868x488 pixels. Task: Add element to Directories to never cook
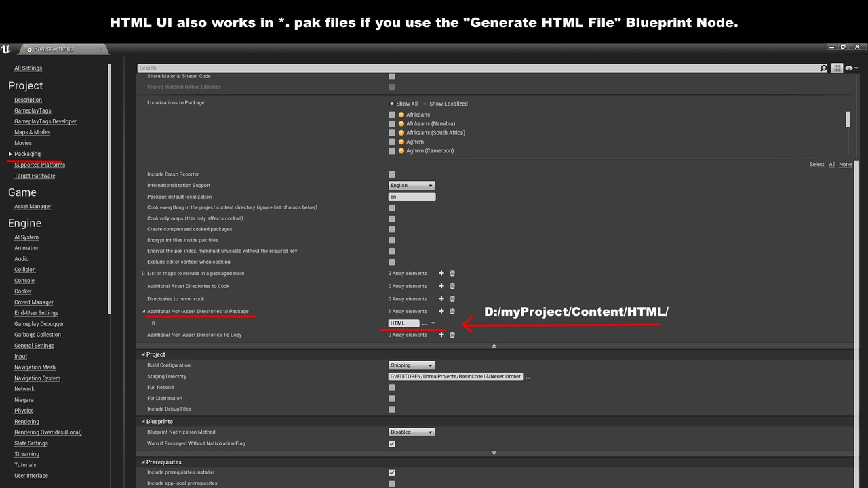(441, 299)
